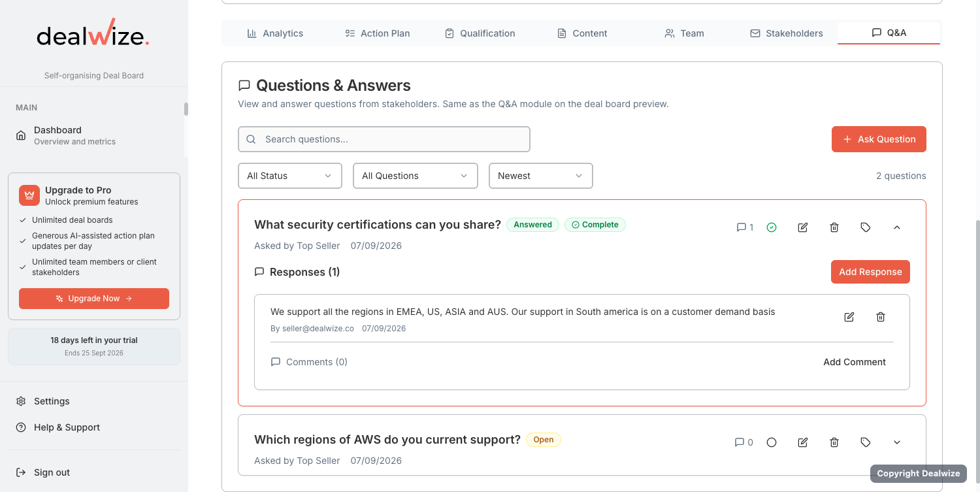The height and width of the screenshot is (492, 980).
Task: Switch to the Action Plan tab
Action: click(x=378, y=33)
